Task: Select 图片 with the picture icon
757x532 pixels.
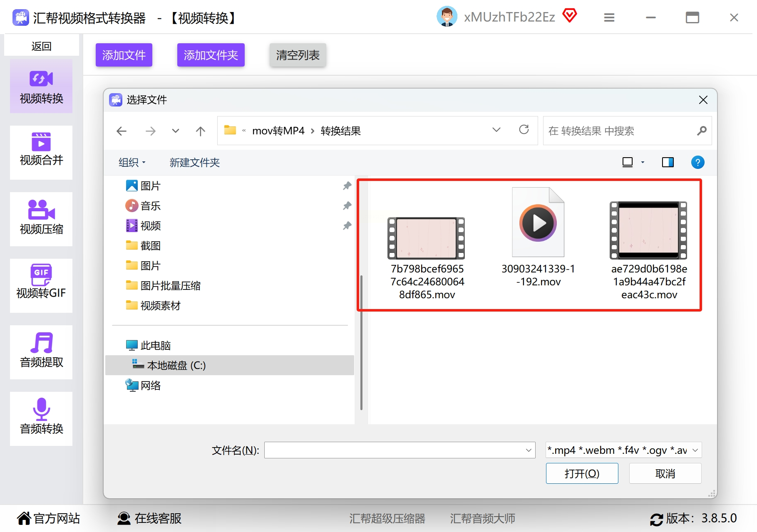Action: click(143, 186)
